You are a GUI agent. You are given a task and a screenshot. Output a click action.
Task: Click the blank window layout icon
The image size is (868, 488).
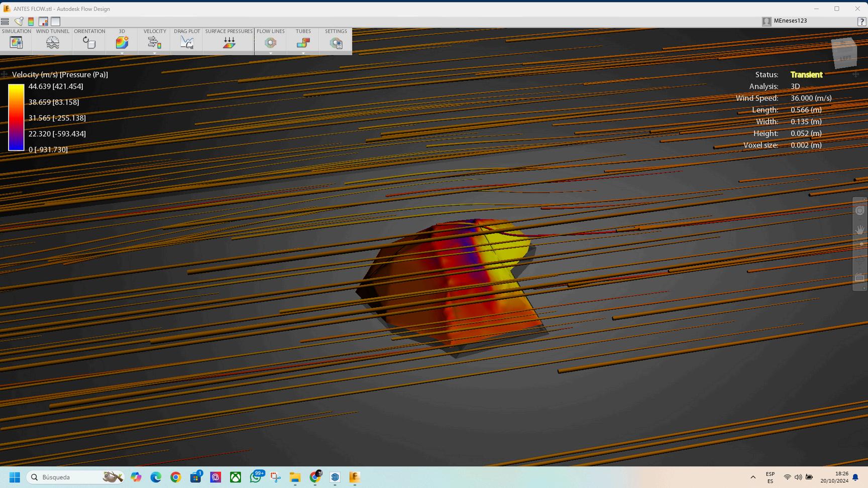[x=56, y=22]
